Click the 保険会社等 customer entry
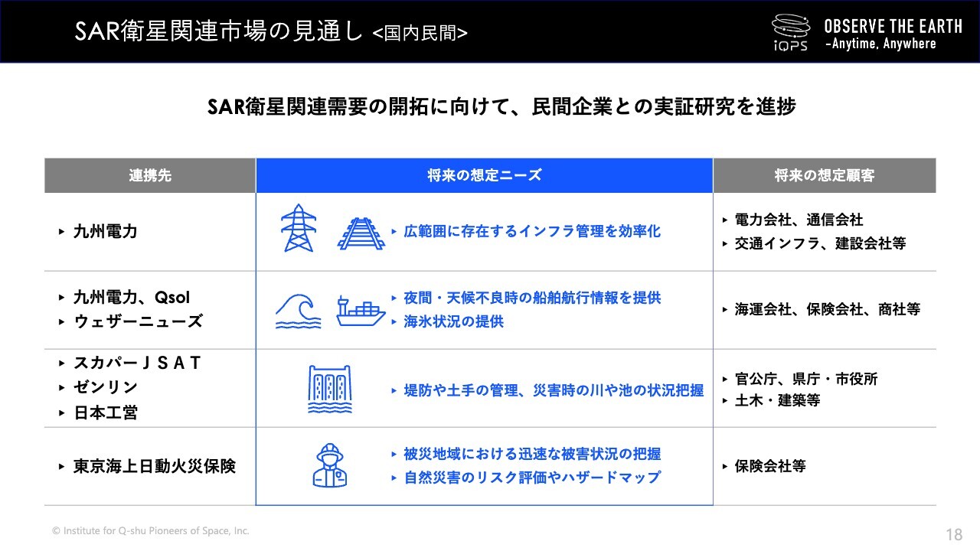The width and height of the screenshot is (980, 551). pyautogui.click(x=770, y=465)
